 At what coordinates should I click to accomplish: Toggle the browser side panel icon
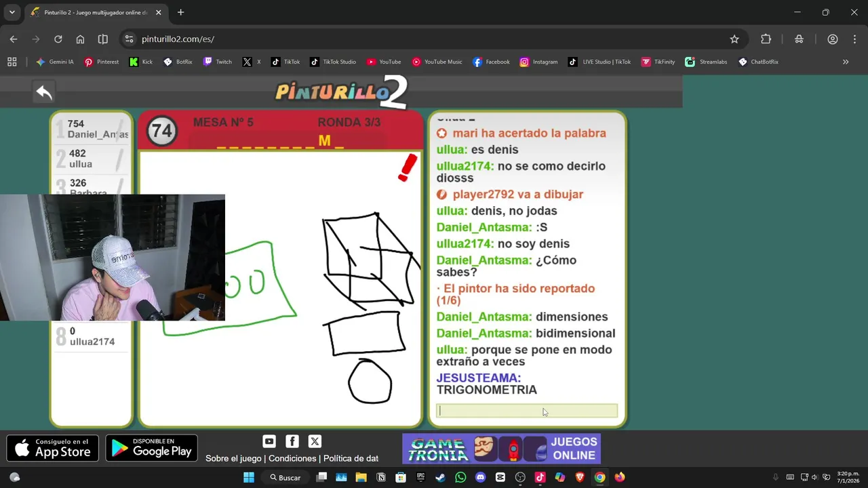(x=102, y=39)
